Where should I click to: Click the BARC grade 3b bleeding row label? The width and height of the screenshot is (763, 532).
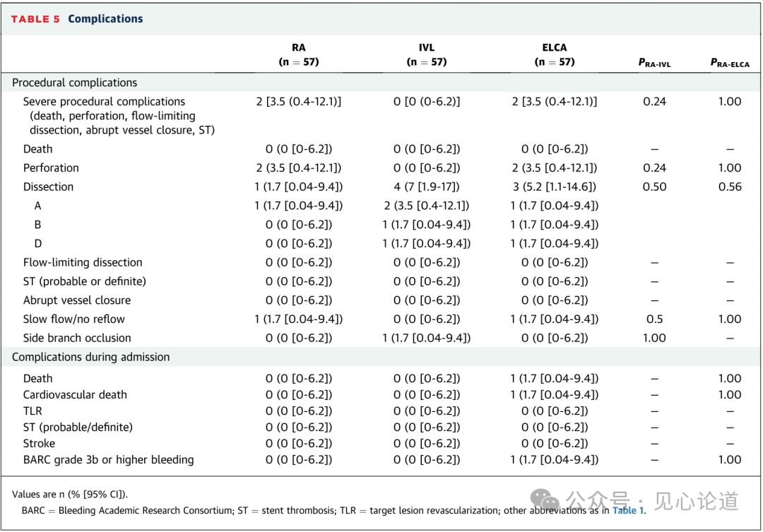pos(108,460)
